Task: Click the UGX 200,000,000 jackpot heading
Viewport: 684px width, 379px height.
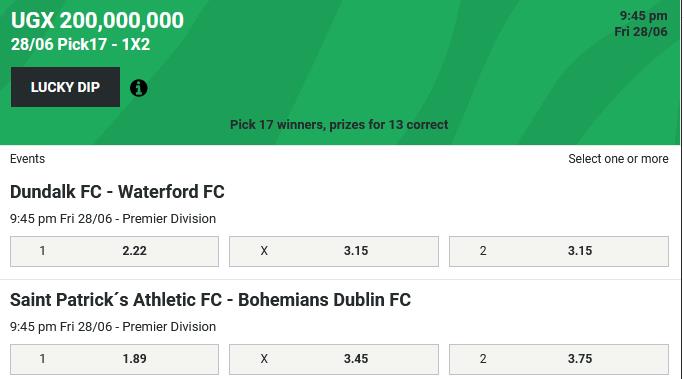Action: (x=98, y=20)
